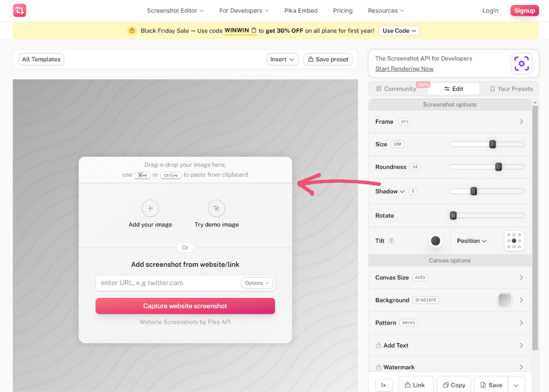549x392 pixels.
Task: Open All Templates
Action: tap(41, 59)
